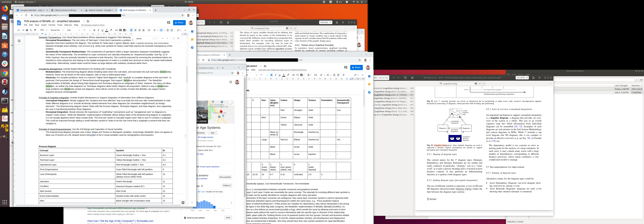Click the Explore icon at document bottom right
This screenshot has width=644, height=224.
pyautogui.click(x=183, y=202)
